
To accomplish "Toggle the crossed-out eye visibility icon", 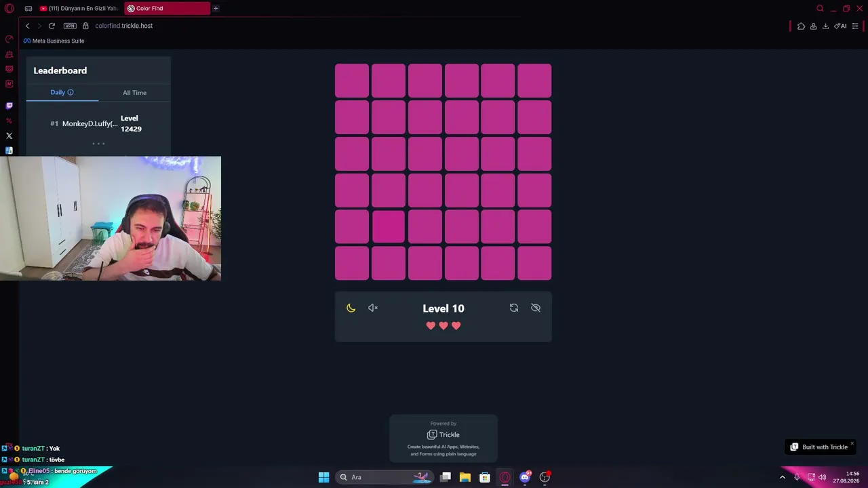I will [x=536, y=308].
